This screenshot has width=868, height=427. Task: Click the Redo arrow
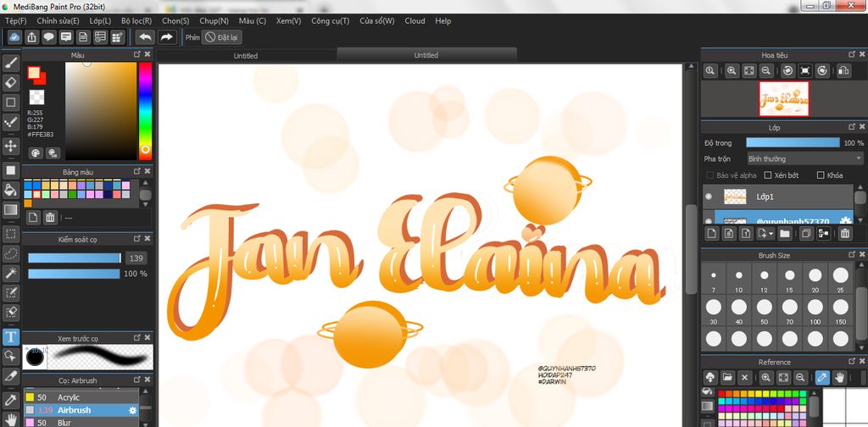coord(166,37)
